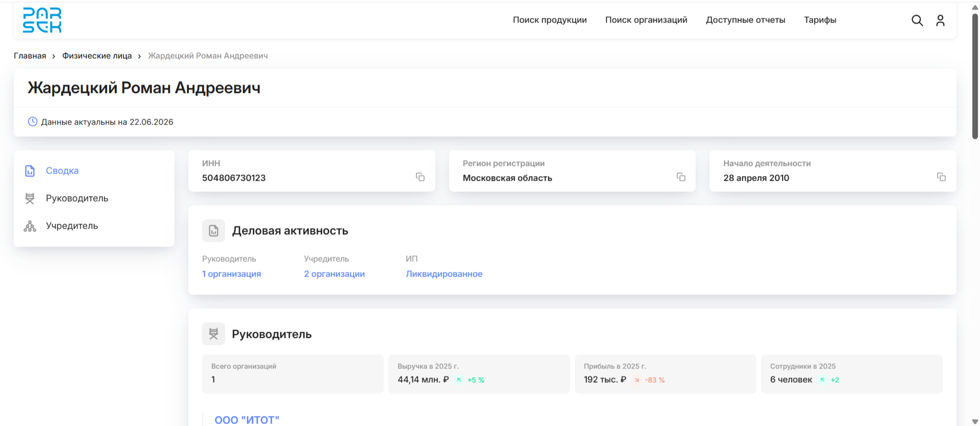Go to Доступные отчеты

pos(745,20)
